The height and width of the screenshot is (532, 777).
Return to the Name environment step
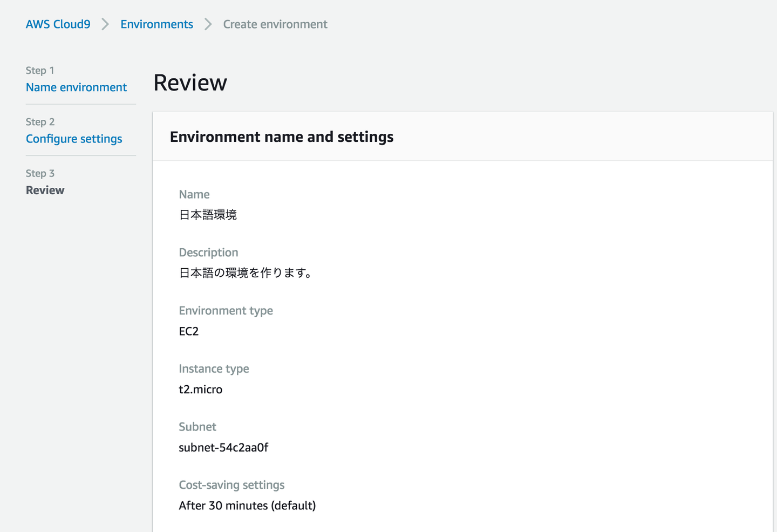click(76, 87)
